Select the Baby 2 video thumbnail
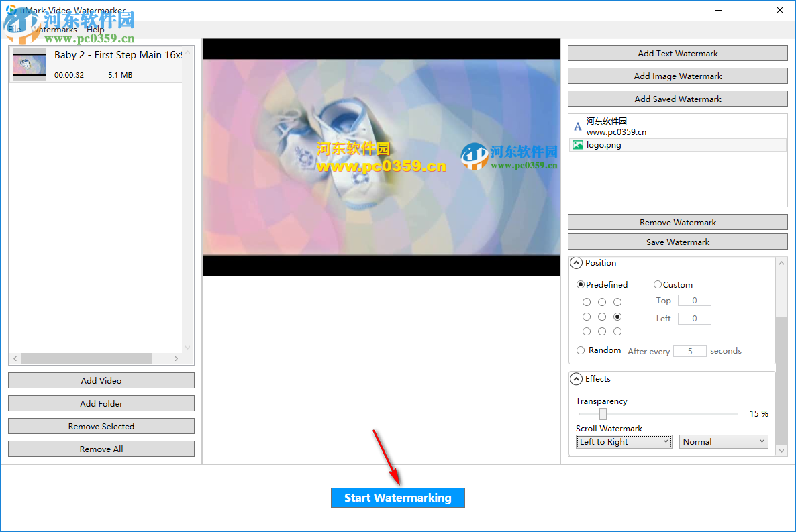Viewport: 796px width, 532px height. point(29,64)
